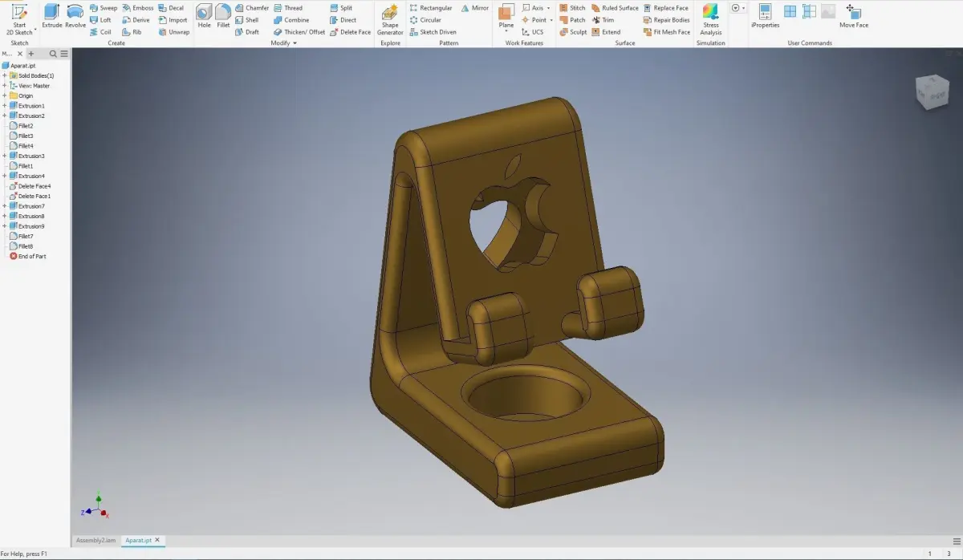Search the model browser
The image size is (963, 560).
point(53,54)
